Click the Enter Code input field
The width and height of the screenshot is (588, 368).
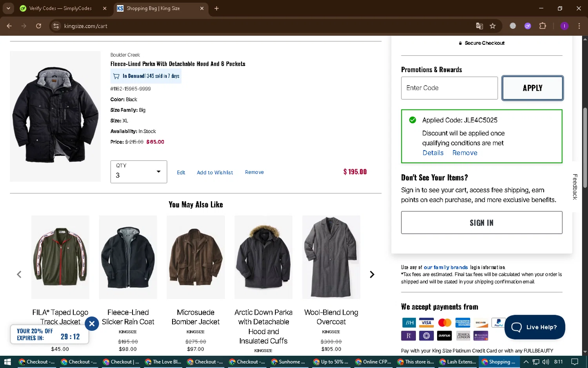(x=449, y=88)
